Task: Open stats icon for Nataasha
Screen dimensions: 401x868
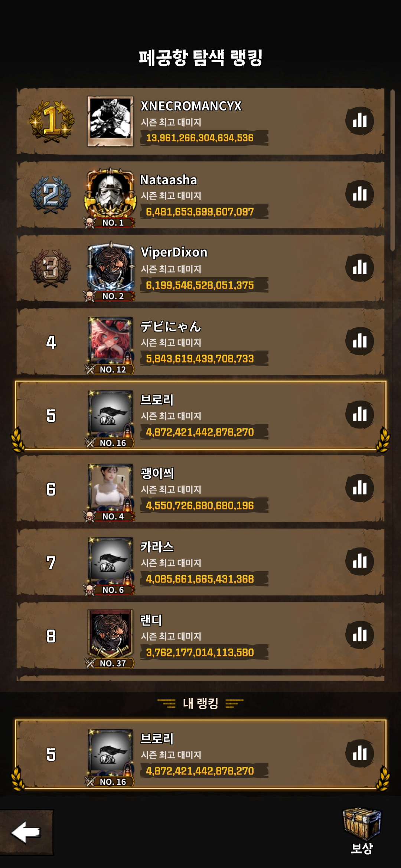Action: pos(359,194)
